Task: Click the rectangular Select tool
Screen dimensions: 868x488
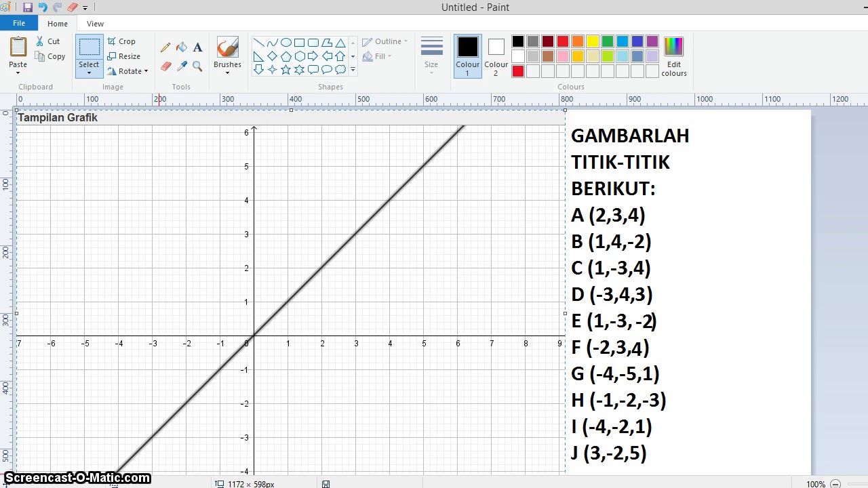Action: [x=89, y=47]
